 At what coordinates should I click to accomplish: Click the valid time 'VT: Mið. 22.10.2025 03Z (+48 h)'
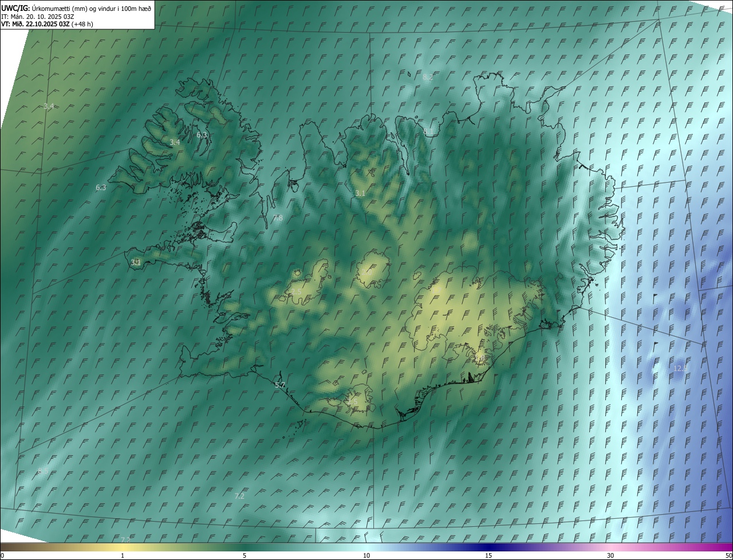point(47,24)
